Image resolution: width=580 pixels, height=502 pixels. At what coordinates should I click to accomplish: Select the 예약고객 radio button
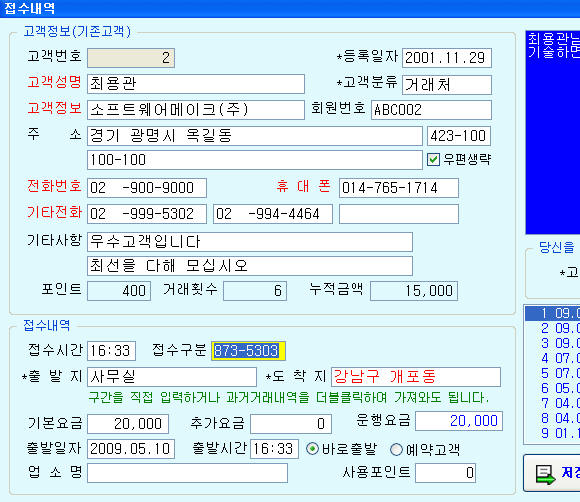click(x=396, y=450)
